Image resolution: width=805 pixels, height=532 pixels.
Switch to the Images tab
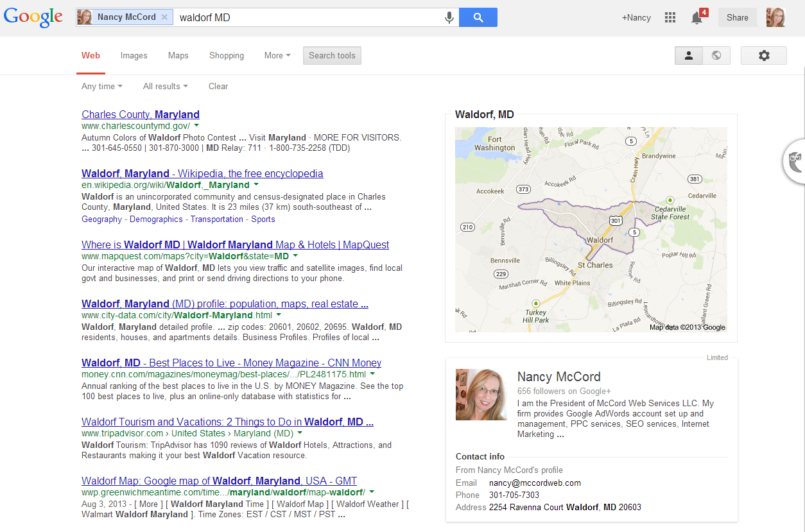tap(134, 55)
